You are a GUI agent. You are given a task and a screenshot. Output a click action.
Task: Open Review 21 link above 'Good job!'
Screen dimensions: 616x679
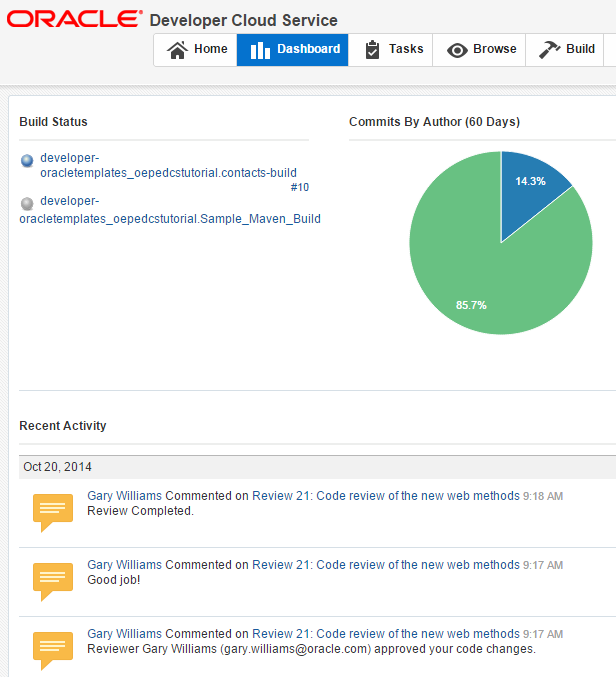tap(386, 565)
